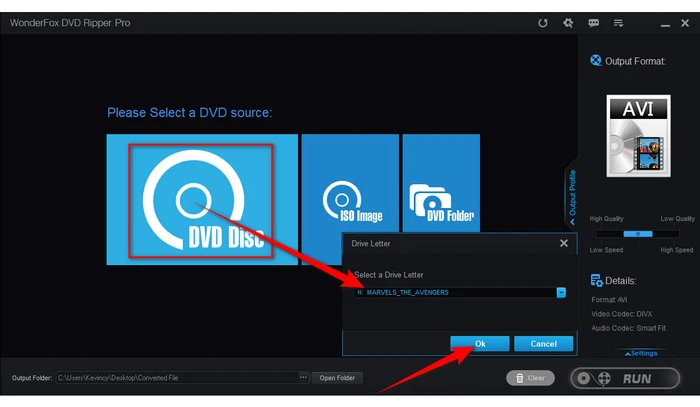Open the feedback chat bubble icon
Viewport: 700px width, 407px height.
(593, 23)
